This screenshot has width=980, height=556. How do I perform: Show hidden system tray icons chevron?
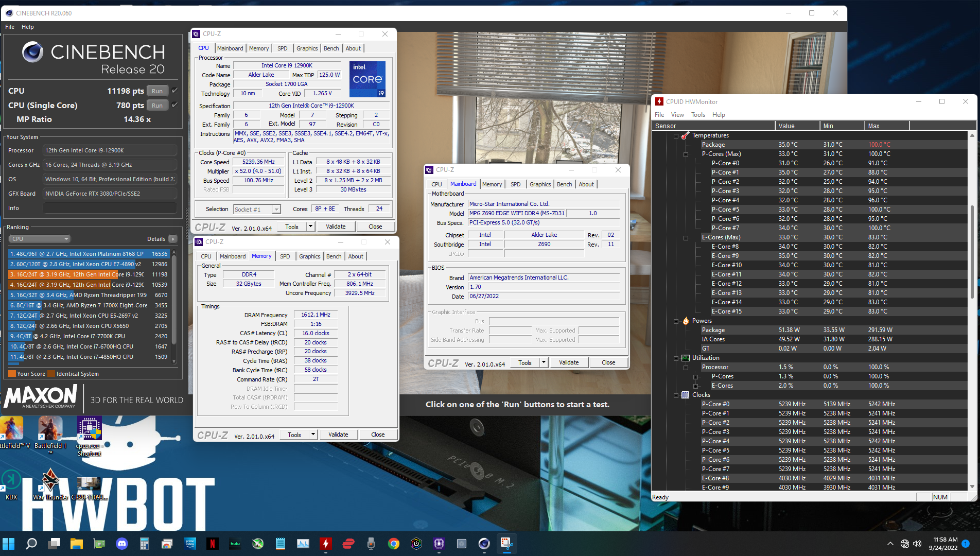890,544
